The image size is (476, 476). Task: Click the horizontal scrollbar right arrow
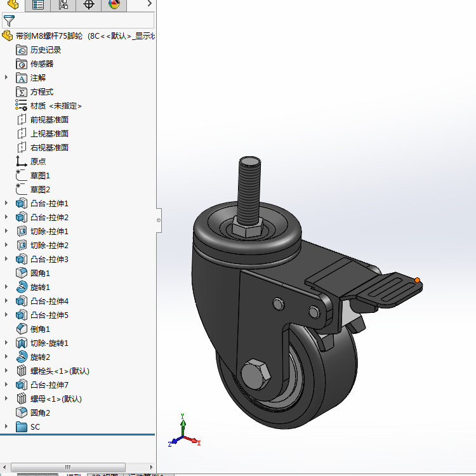point(151,467)
